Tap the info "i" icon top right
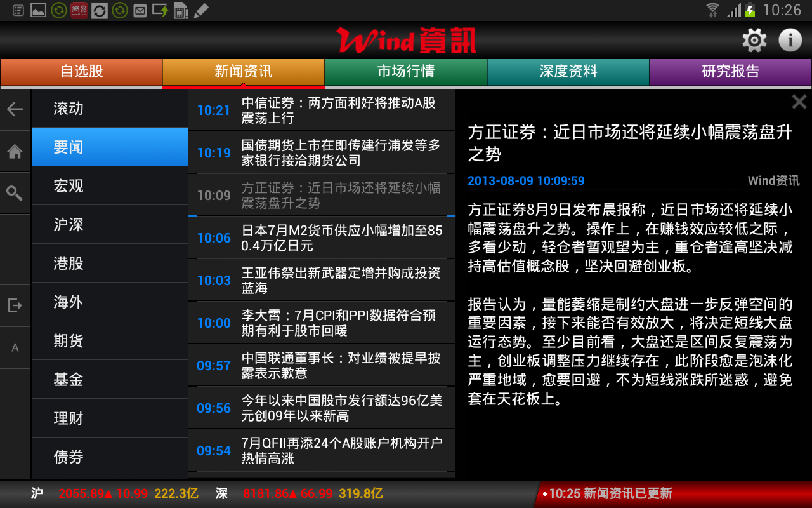 click(790, 40)
